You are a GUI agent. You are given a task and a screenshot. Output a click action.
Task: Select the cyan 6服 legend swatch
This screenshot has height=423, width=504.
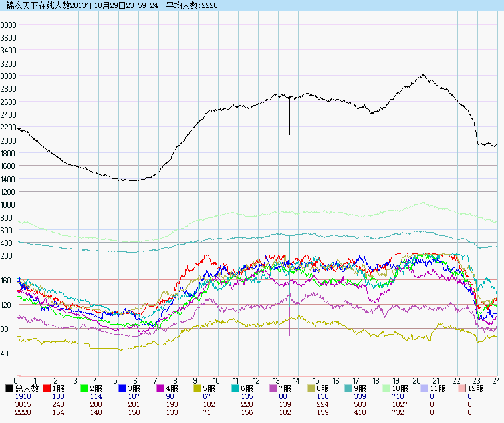pyautogui.click(x=236, y=388)
